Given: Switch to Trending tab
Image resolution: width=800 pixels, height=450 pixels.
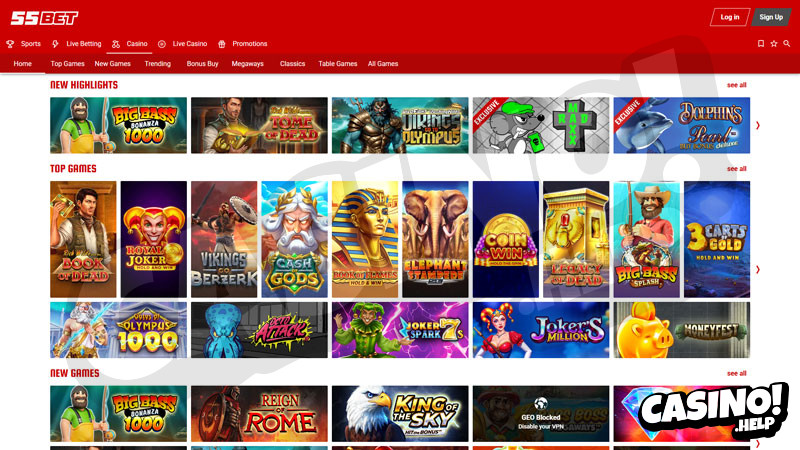Looking at the screenshot, I should pos(157,64).
